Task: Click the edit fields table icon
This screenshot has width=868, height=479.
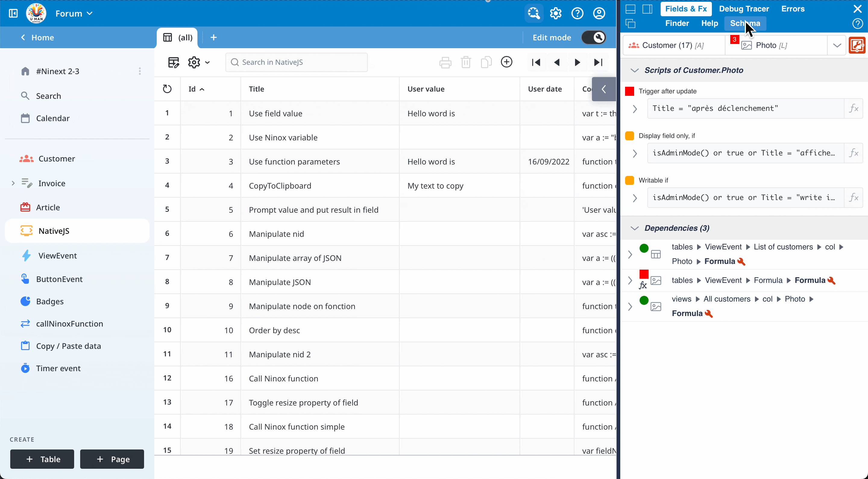Action: tap(174, 62)
